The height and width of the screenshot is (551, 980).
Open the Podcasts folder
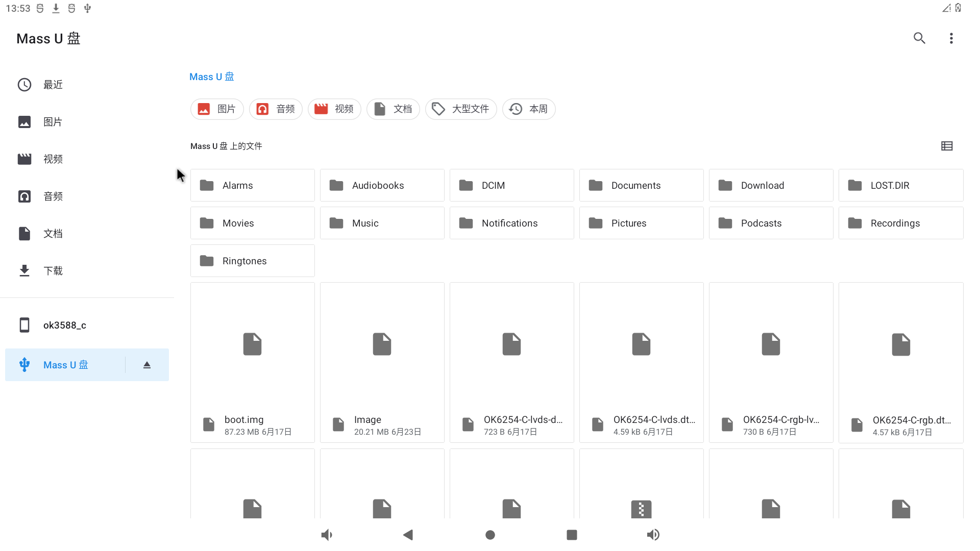click(771, 223)
